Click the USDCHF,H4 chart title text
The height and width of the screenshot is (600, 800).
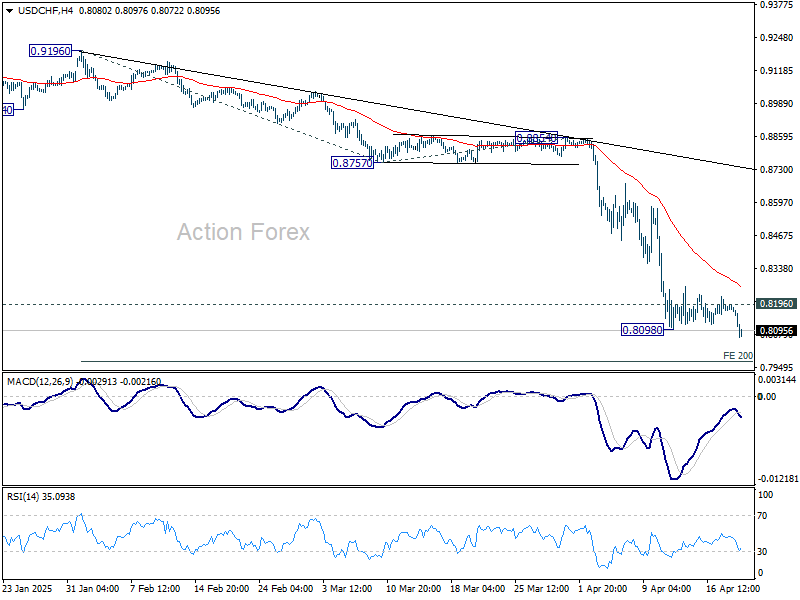tap(45, 11)
